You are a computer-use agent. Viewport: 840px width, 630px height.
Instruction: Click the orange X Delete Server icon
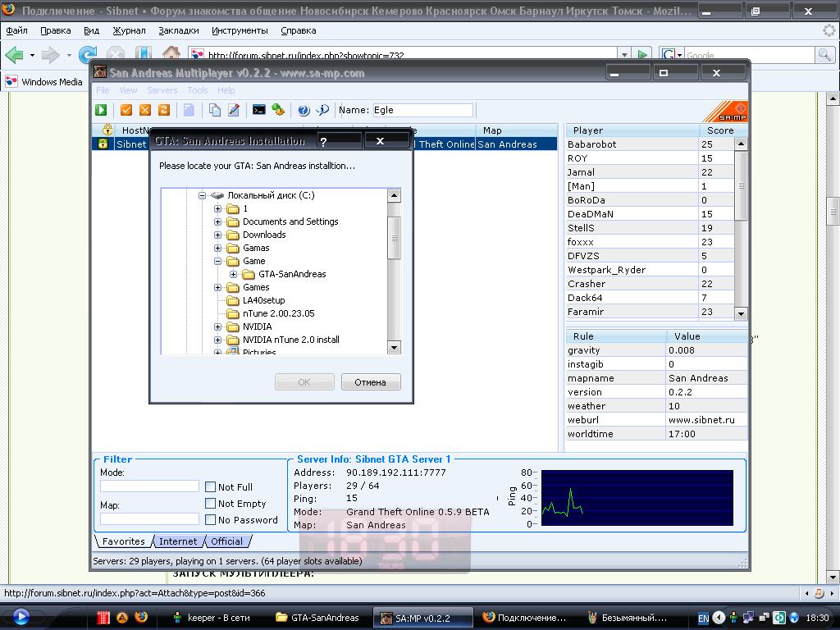point(144,110)
